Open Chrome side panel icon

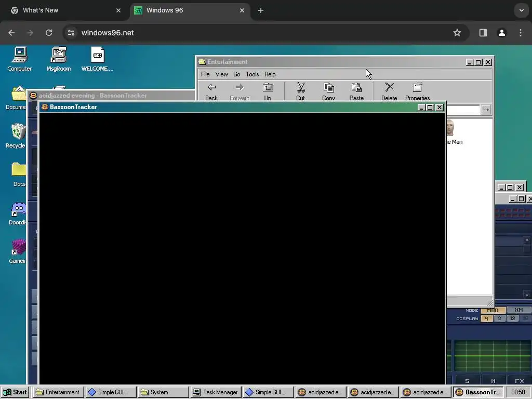(x=483, y=33)
